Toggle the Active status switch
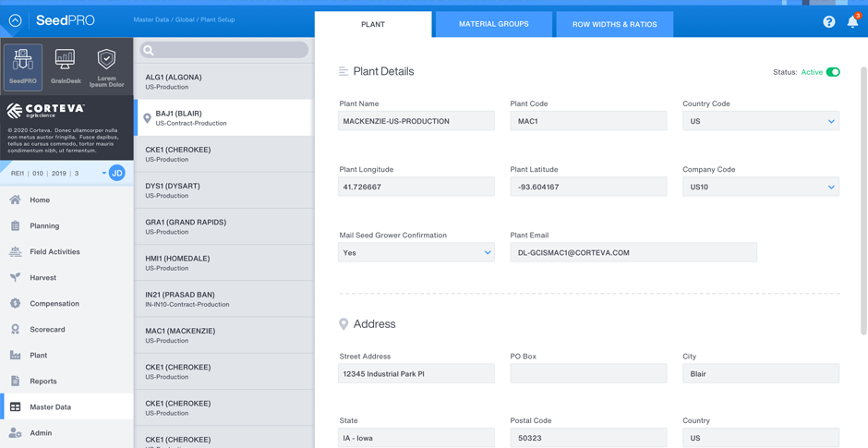This screenshot has height=448, width=868. tap(833, 72)
